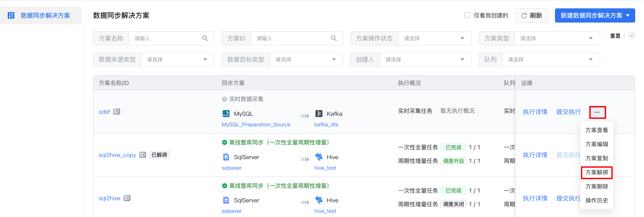Click the arrows icon between MySQL and Kafka

[x=305, y=116]
